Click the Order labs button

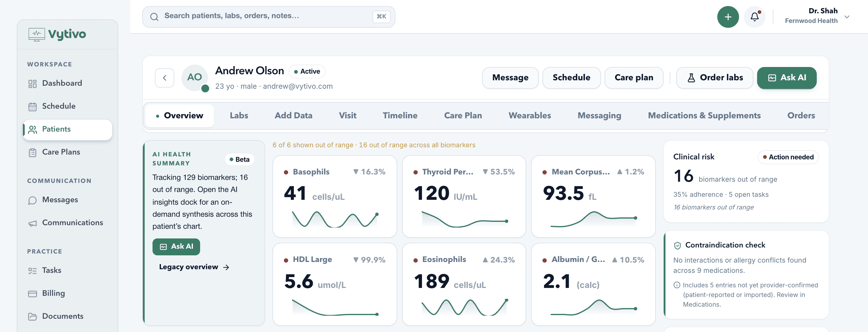coord(715,78)
